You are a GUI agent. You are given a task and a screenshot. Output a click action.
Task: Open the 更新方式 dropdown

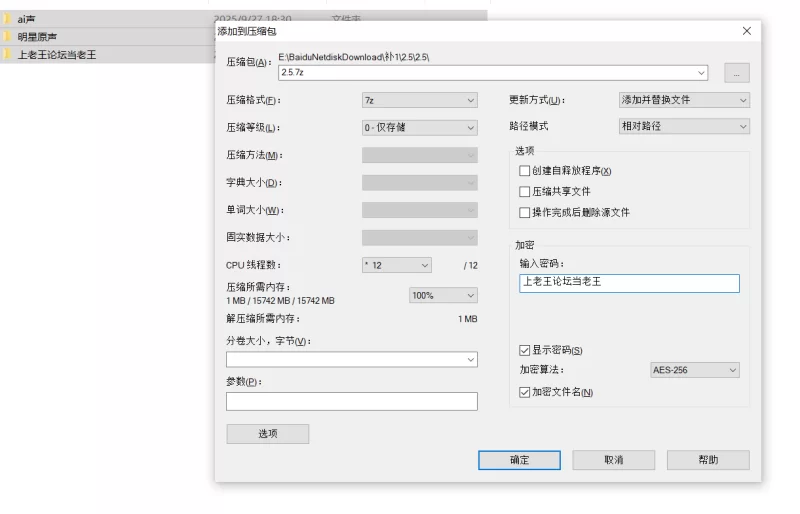(x=684, y=100)
